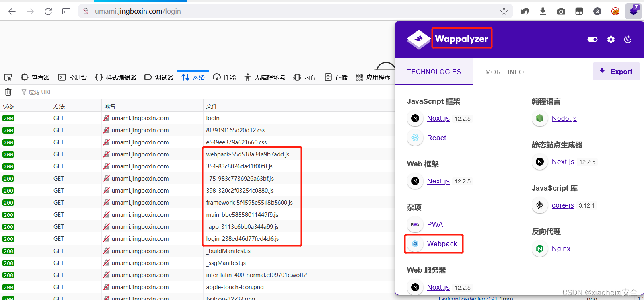Bookmark this page with the star
Viewport: 644px width, 300px height.
[x=504, y=11]
